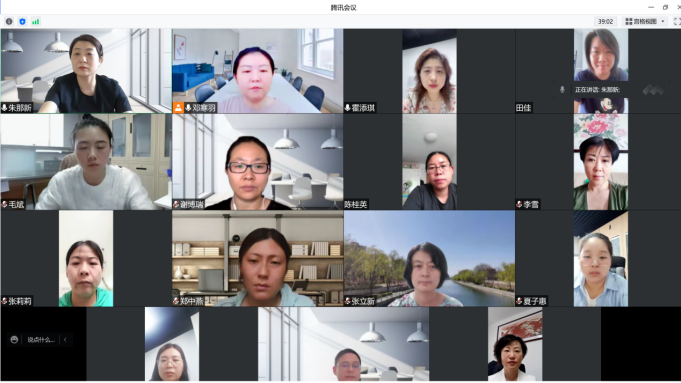Image resolution: width=681 pixels, height=383 pixels.
Task: Click the 39:02 meeting timer
Action: click(605, 21)
